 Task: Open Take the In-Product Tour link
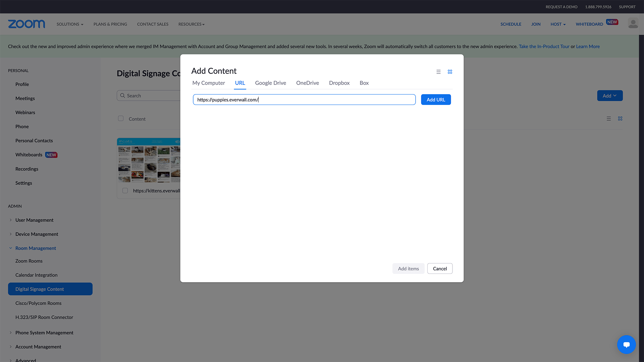544,46
